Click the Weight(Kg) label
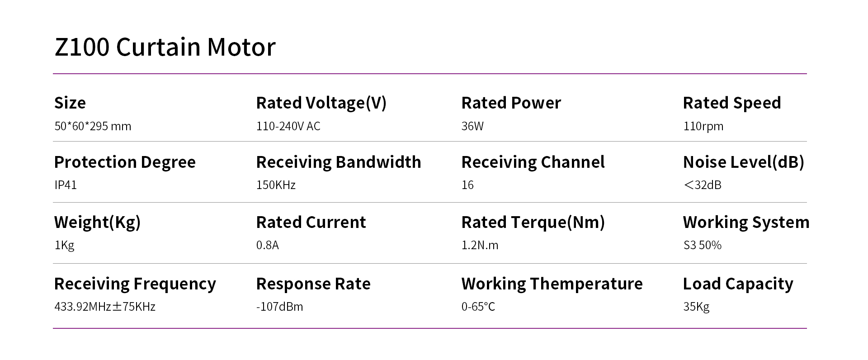 point(97,223)
